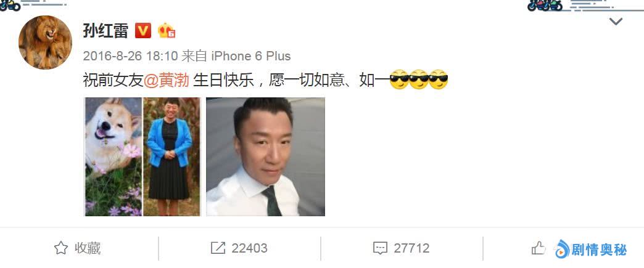Open reposts count 22403

(x=249, y=248)
